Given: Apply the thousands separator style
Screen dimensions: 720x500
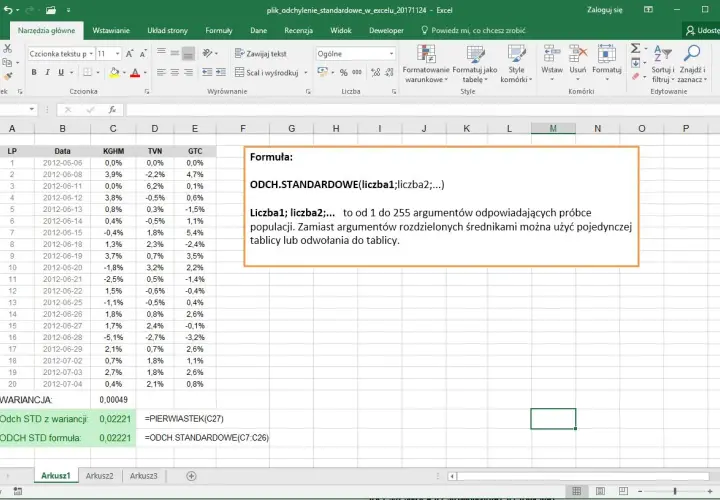Looking at the screenshot, I should coord(357,73).
